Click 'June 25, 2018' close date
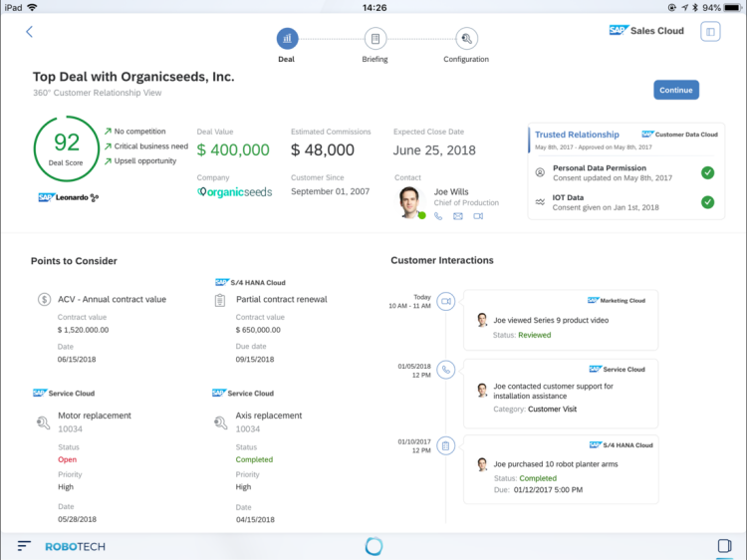This screenshot has width=747, height=560. pos(434,150)
